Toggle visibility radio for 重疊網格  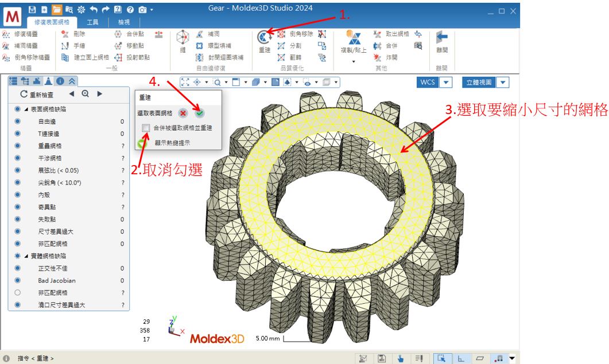[x=17, y=146]
